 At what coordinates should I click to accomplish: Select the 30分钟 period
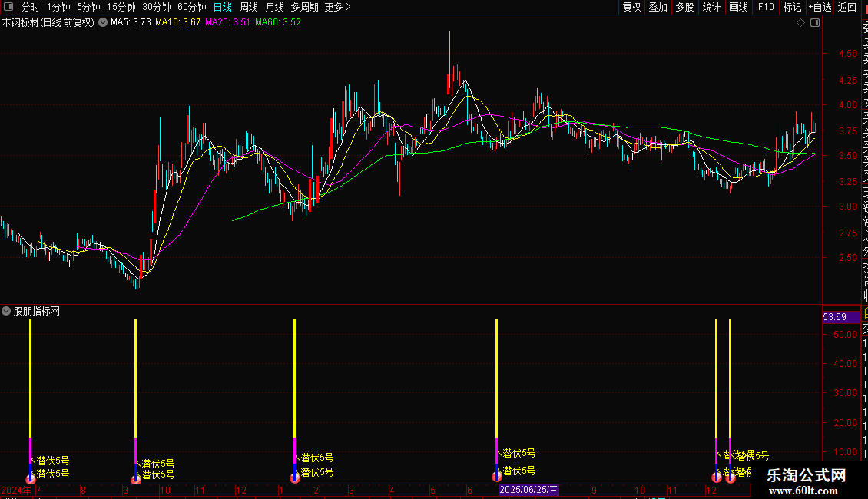(157, 7)
